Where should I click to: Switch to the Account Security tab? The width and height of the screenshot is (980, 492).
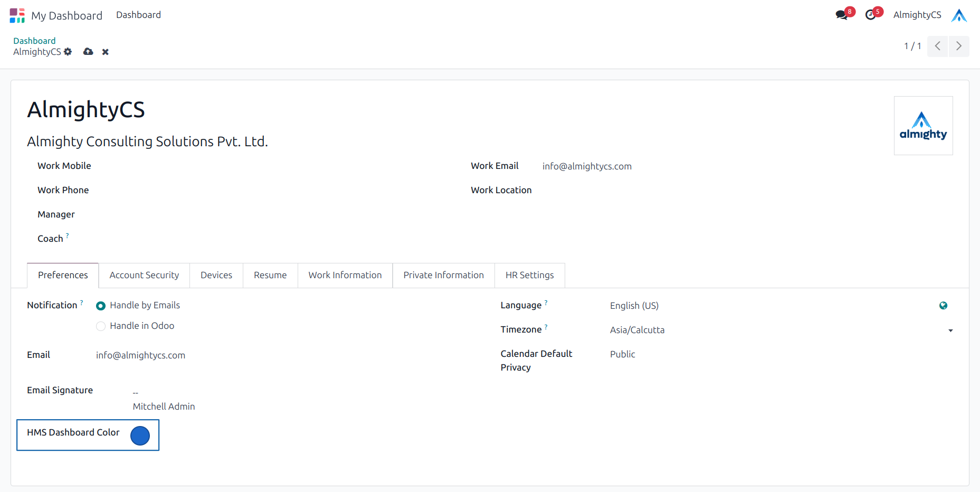tap(144, 275)
